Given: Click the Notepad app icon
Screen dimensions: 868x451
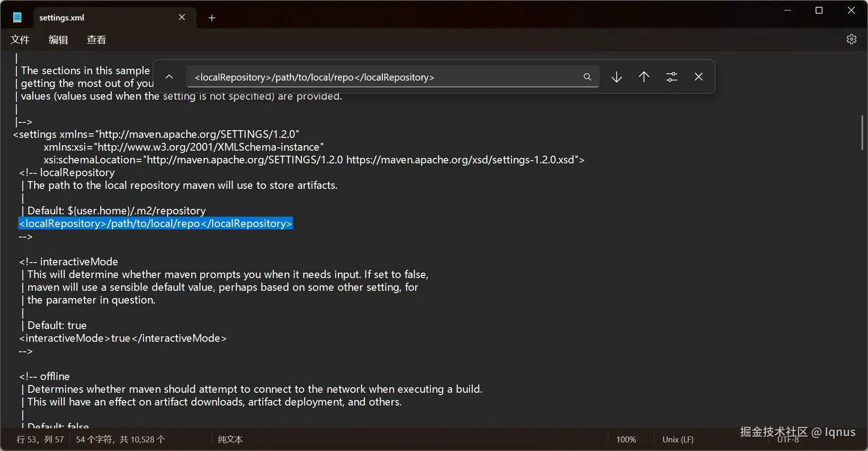Looking at the screenshot, I should coord(17,18).
